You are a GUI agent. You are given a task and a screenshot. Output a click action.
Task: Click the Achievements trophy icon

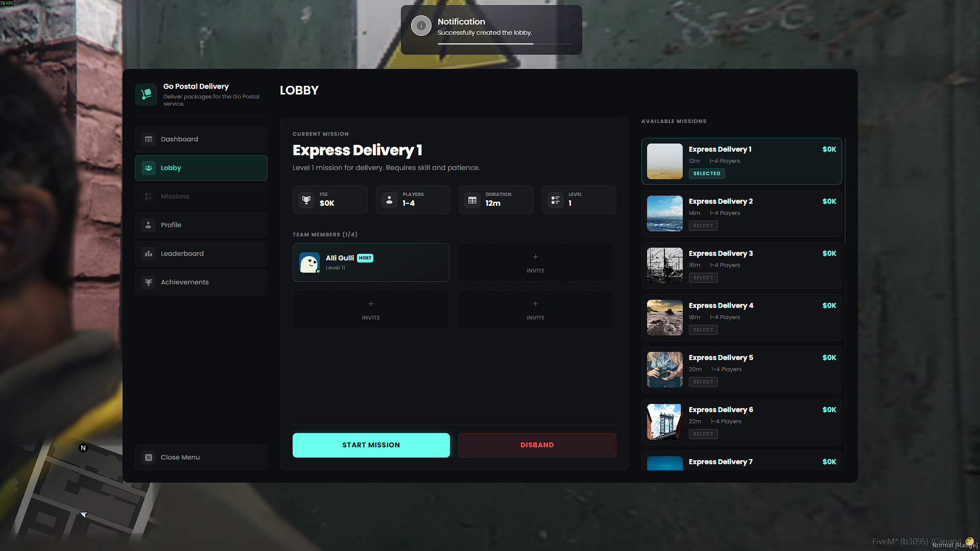(149, 282)
